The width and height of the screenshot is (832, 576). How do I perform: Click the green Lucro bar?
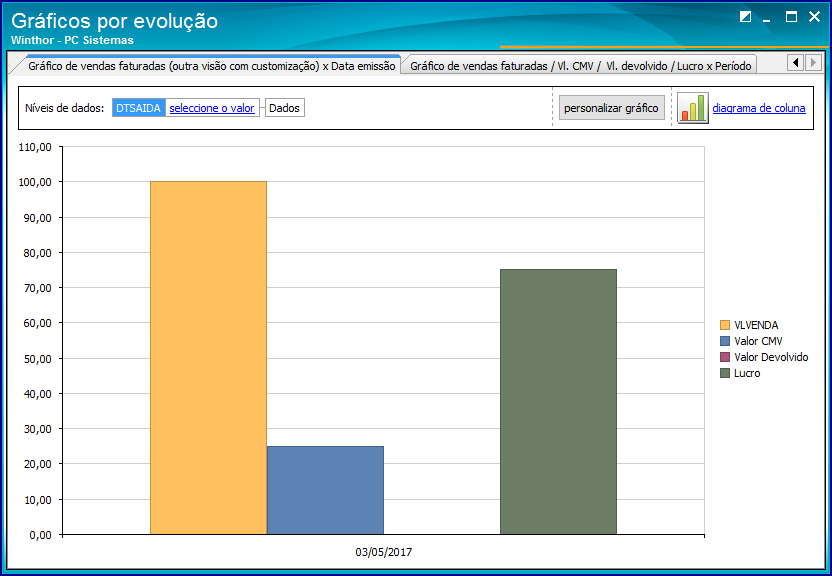pos(558,402)
